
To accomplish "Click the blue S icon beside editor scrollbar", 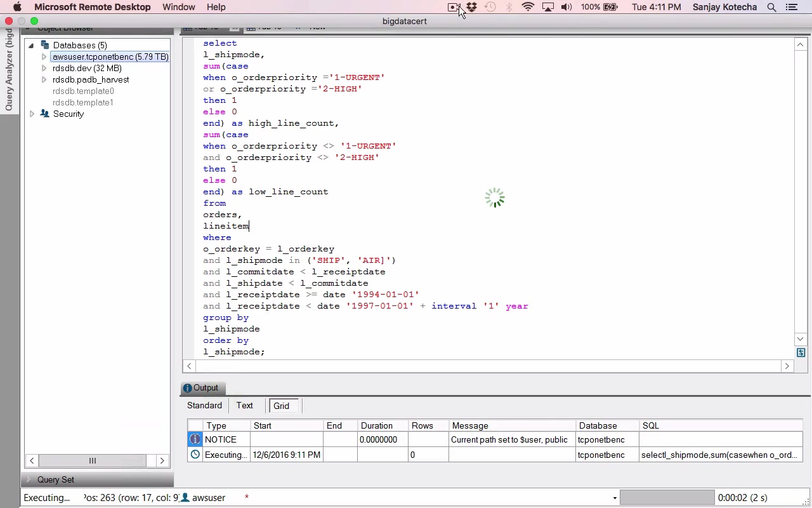I will pyautogui.click(x=801, y=352).
